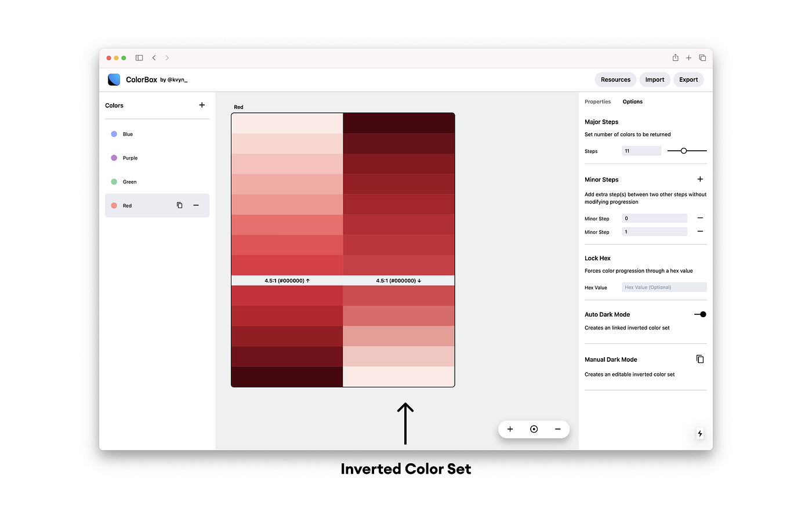The image size is (812, 512).
Task: Click the Export button
Action: point(688,80)
